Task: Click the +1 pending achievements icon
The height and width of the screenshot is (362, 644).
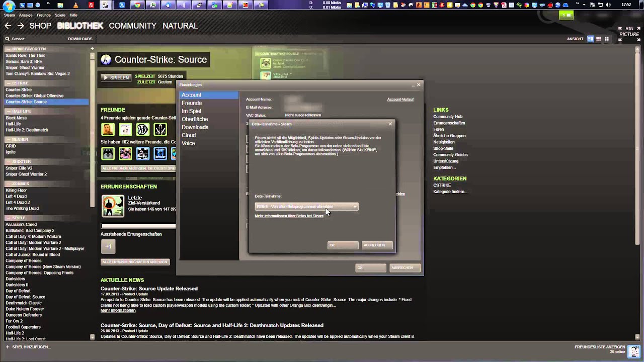Action: tap(108, 246)
